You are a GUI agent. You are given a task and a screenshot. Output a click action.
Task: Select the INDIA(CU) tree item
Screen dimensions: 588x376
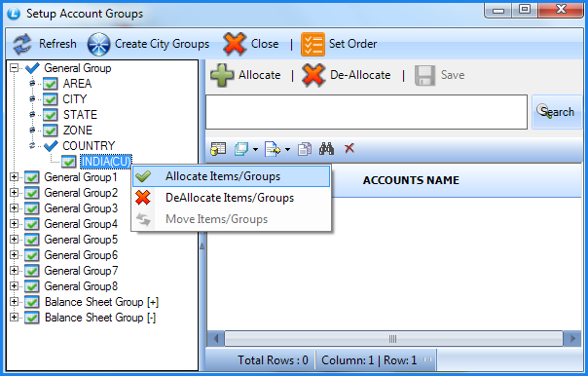[x=106, y=162]
